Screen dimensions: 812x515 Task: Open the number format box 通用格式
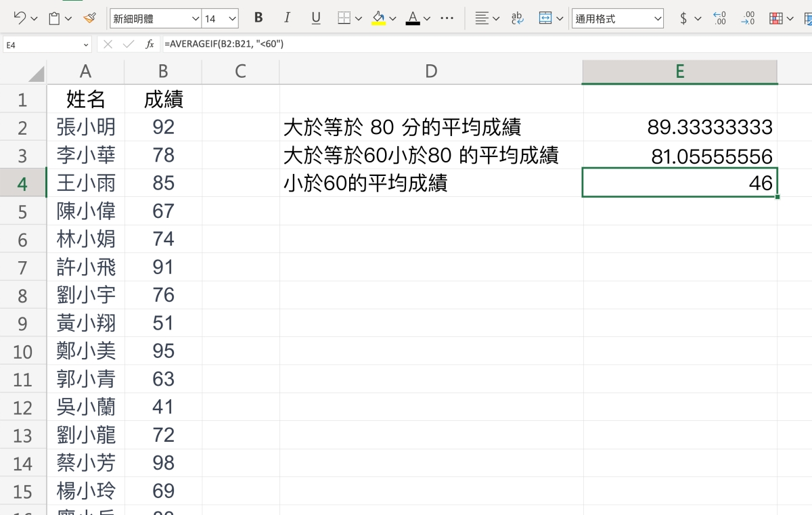click(618, 19)
